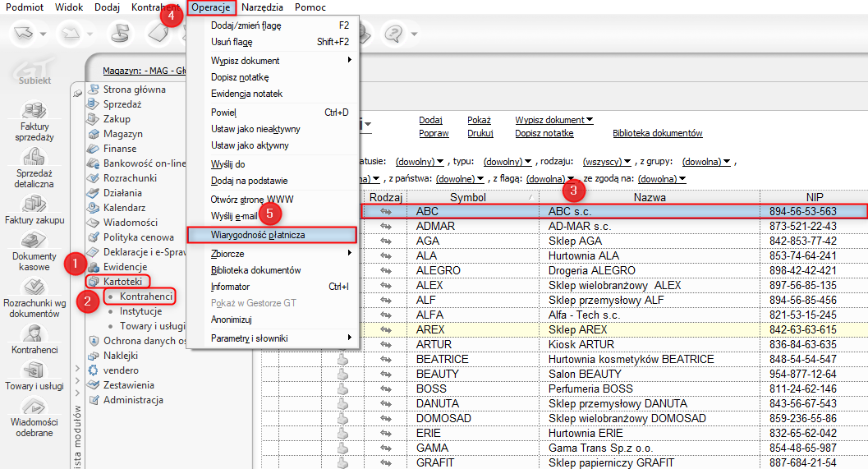Sort the table by the NIP column header
The height and width of the screenshot is (469, 868).
click(814, 197)
